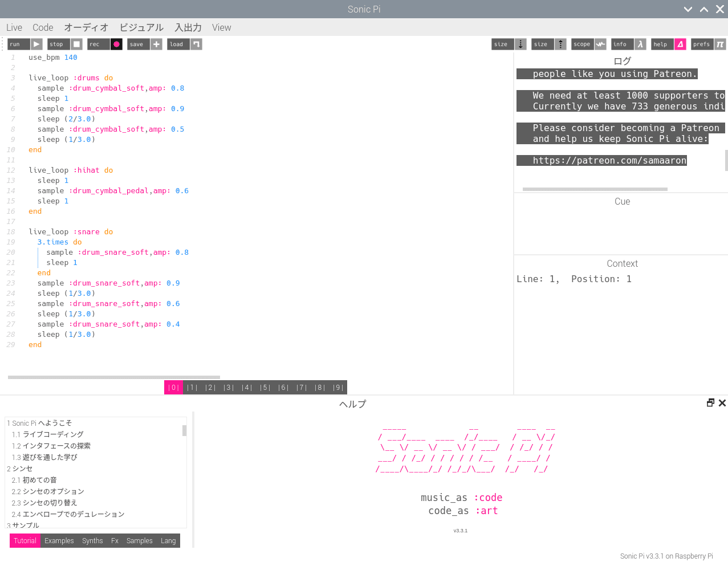Click the second size increase icon
Viewport: 728px width, 562px height.
click(x=561, y=44)
